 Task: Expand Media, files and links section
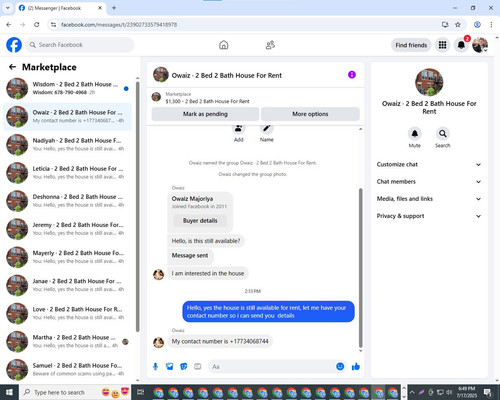click(429, 199)
